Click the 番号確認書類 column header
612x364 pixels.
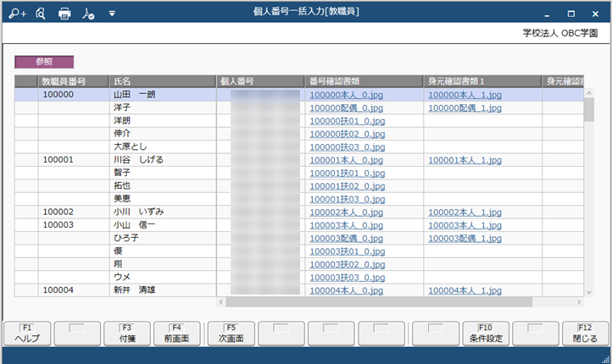pos(364,81)
